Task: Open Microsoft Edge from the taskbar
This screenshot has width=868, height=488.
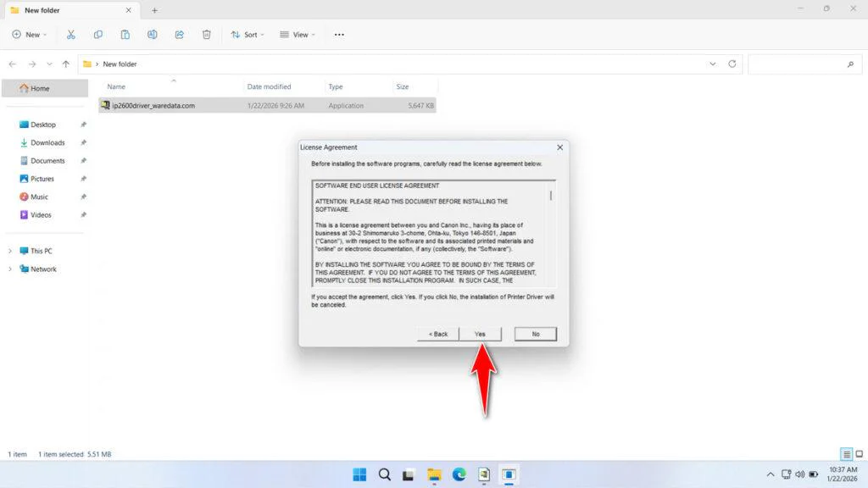Action: click(x=459, y=474)
